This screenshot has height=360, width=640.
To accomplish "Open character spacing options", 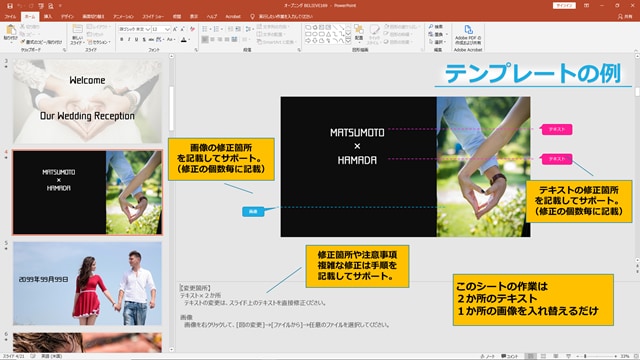I will [x=160, y=40].
